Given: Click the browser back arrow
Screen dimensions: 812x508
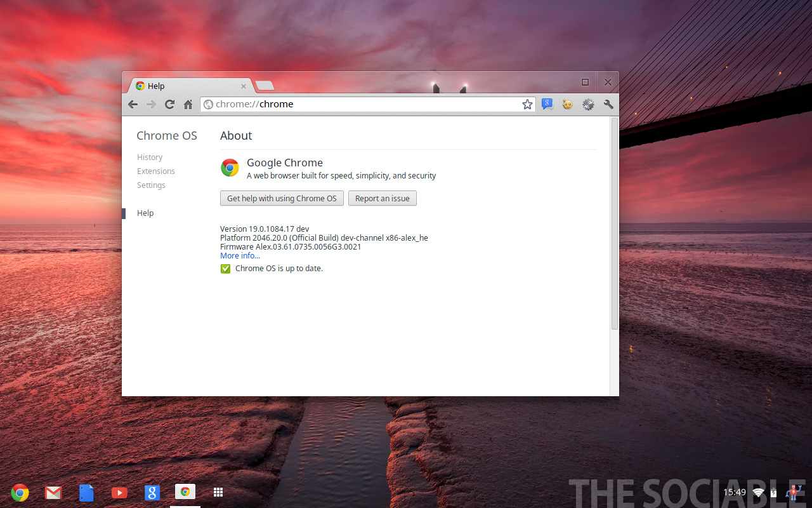Looking at the screenshot, I should point(133,105).
